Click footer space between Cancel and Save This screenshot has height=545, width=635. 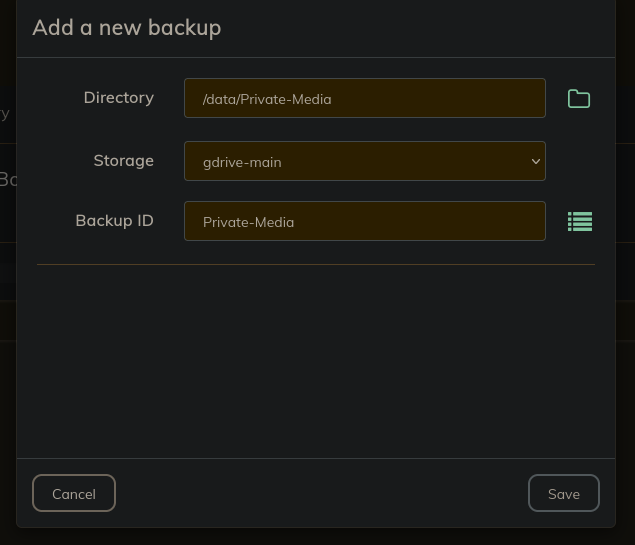320,494
